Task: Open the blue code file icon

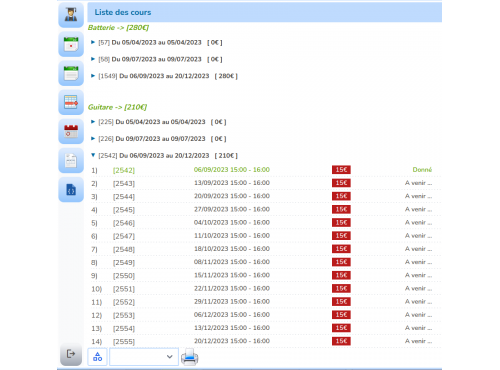Action: 71,190
